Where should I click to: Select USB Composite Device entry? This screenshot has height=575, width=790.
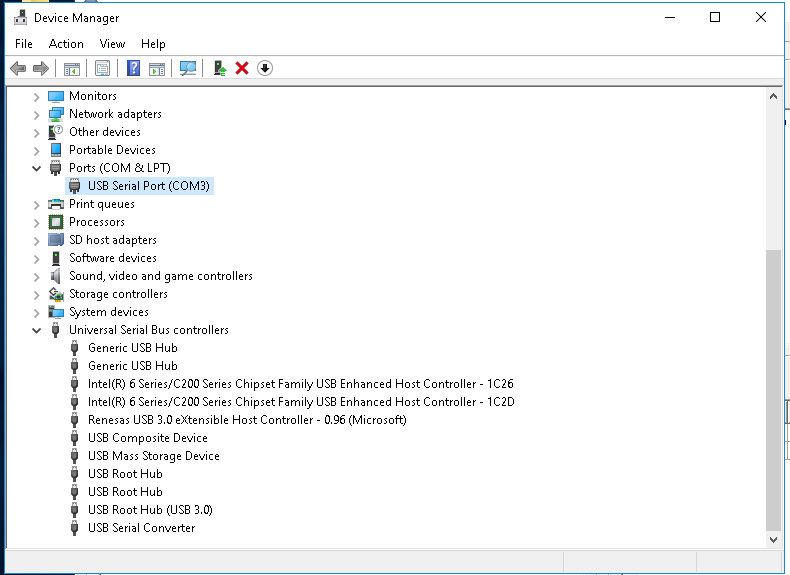pos(148,438)
